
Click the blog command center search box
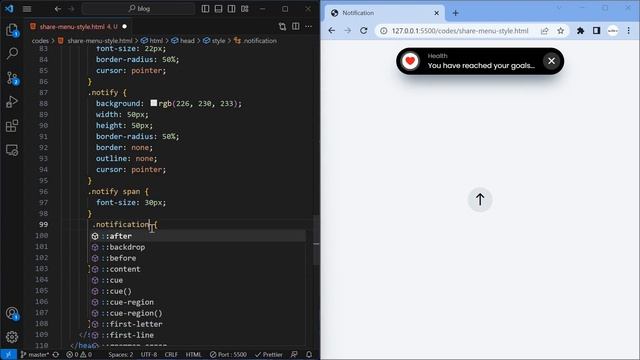click(138, 9)
